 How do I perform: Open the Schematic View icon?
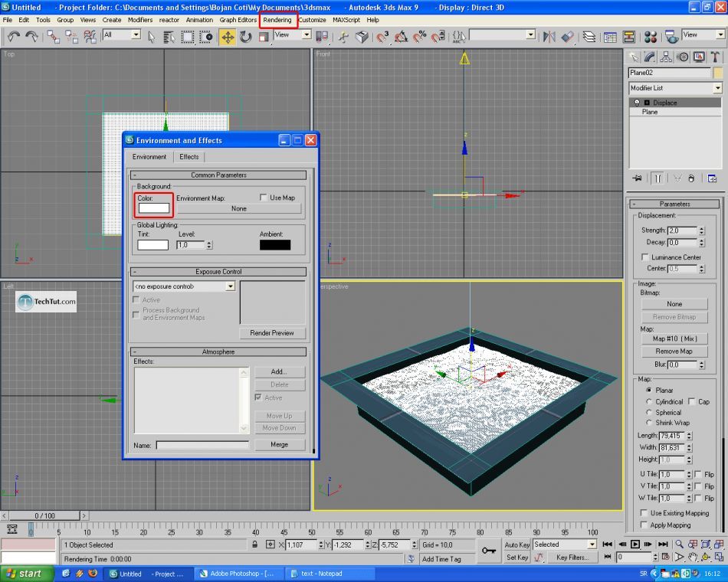tap(628, 37)
